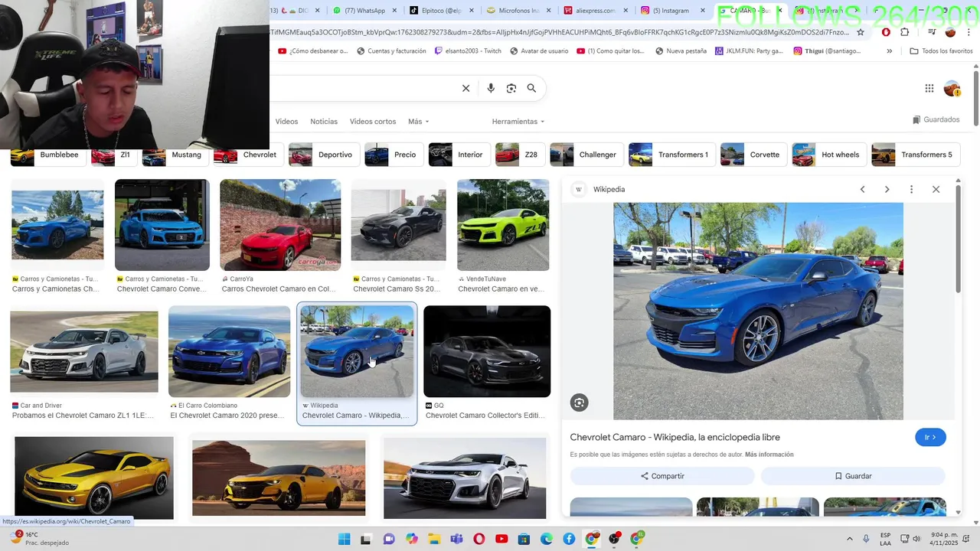Open Cuentas y facturación bookmark

tap(390, 51)
